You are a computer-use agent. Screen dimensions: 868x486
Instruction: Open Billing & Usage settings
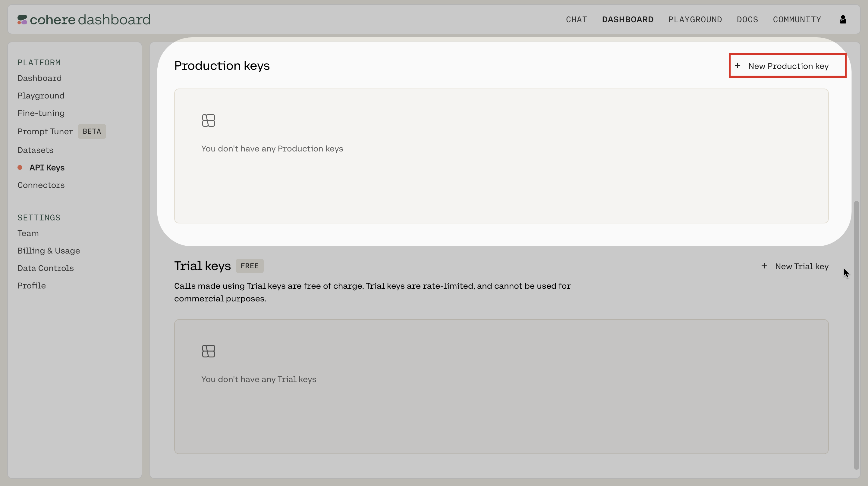tap(49, 251)
